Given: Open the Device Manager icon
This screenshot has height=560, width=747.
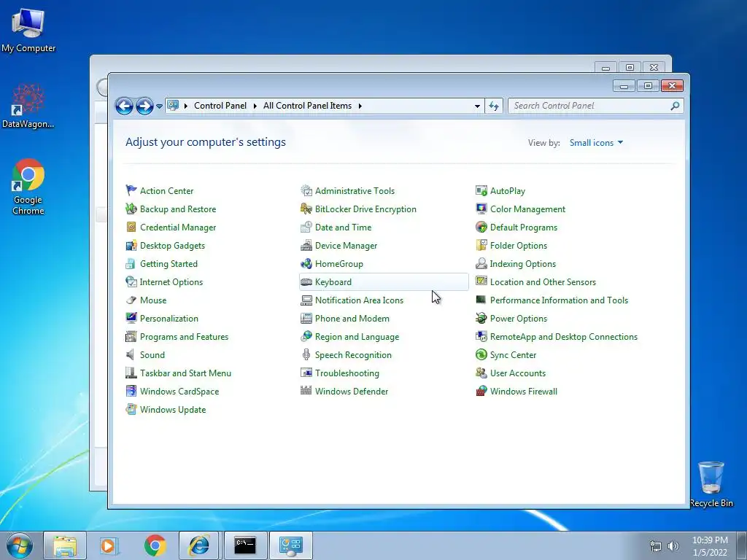Looking at the screenshot, I should 306,245.
